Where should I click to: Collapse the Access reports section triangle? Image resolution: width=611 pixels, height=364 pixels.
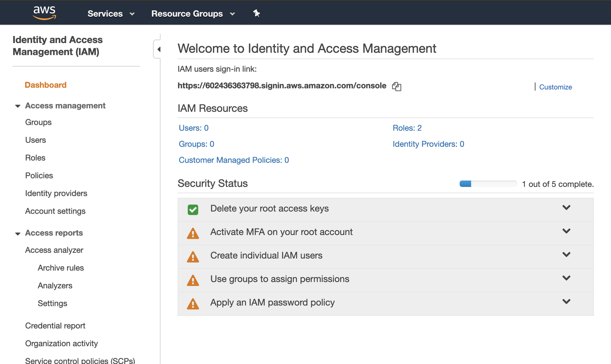coord(17,233)
